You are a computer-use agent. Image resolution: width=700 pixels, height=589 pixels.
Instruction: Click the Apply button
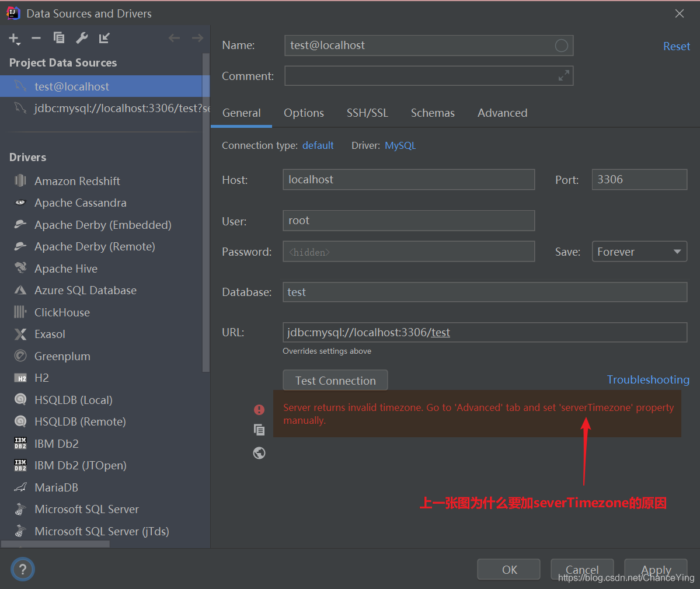[x=656, y=569]
